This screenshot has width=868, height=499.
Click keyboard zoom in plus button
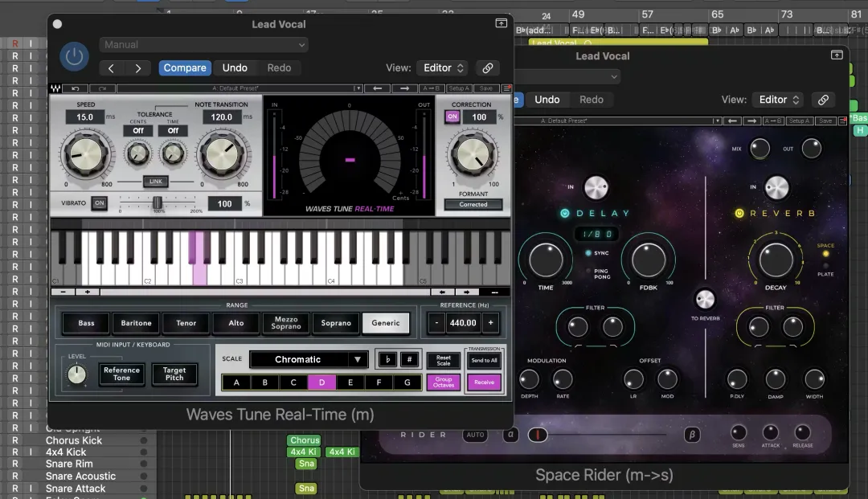coord(88,292)
